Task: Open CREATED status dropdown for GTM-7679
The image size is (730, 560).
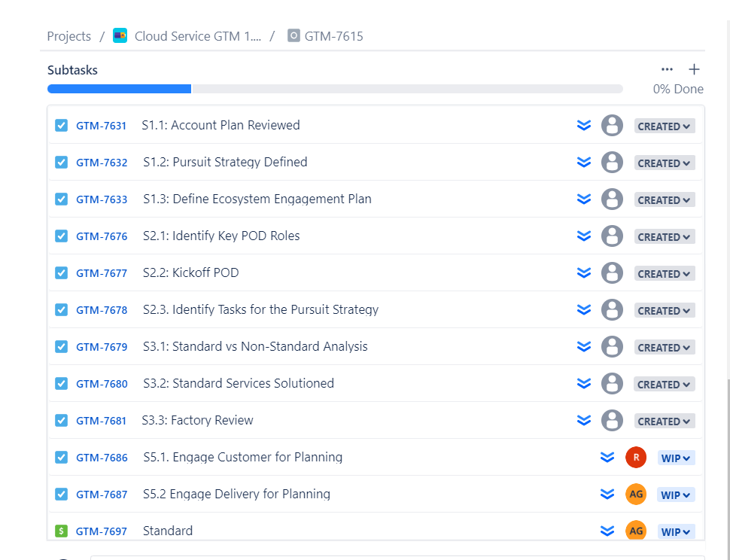Action: click(x=665, y=347)
